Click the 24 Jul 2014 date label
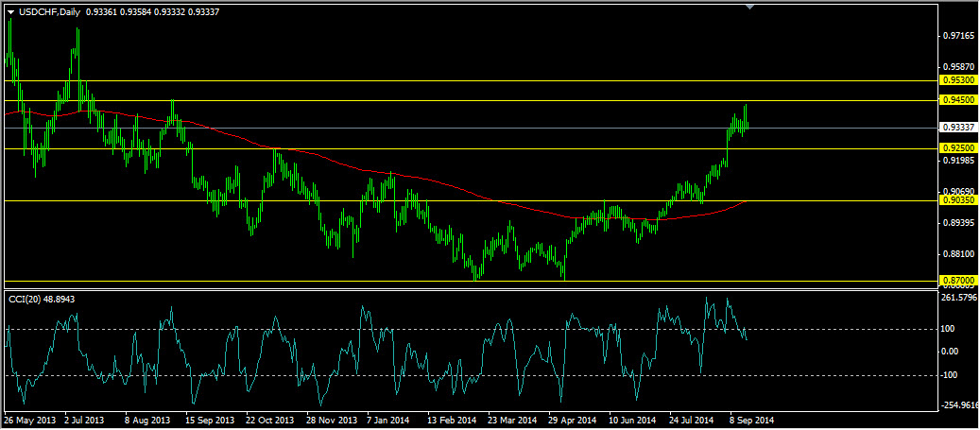Screen dimensions: 980x430 [693, 421]
